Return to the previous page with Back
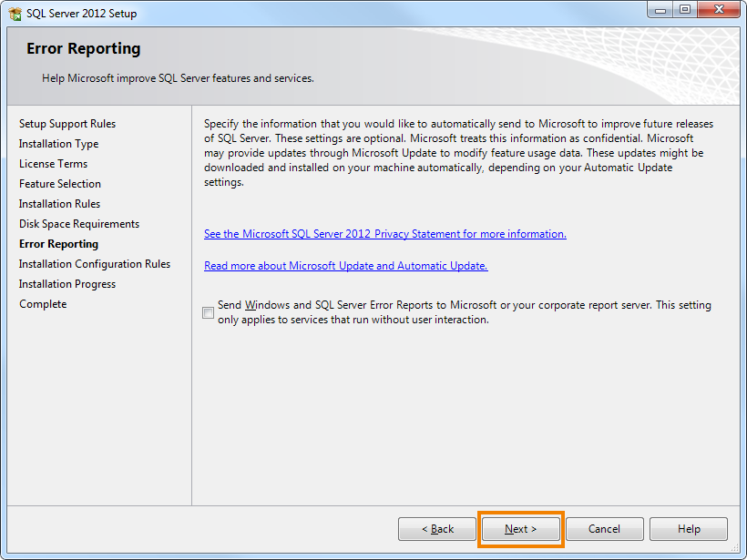The image size is (747, 560). pyautogui.click(x=437, y=529)
